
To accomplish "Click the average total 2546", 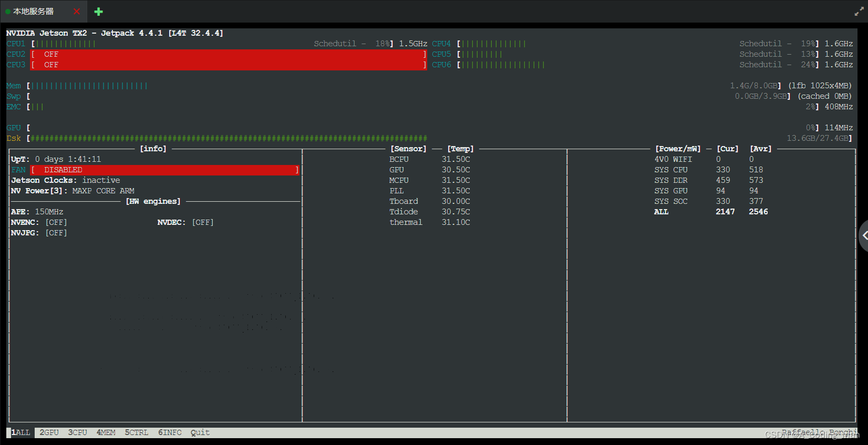I will pos(758,212).
